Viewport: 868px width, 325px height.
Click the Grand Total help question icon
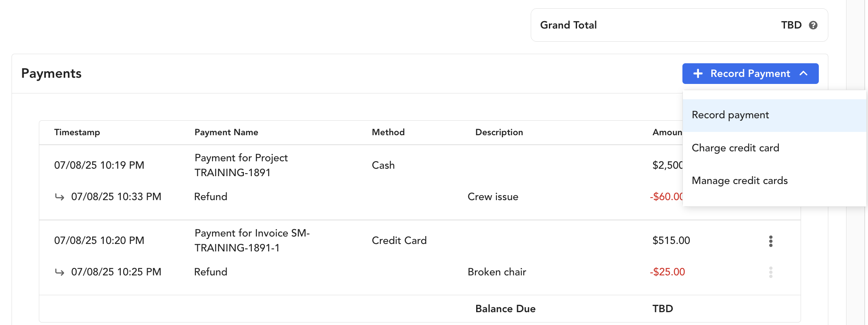(813, 25)
